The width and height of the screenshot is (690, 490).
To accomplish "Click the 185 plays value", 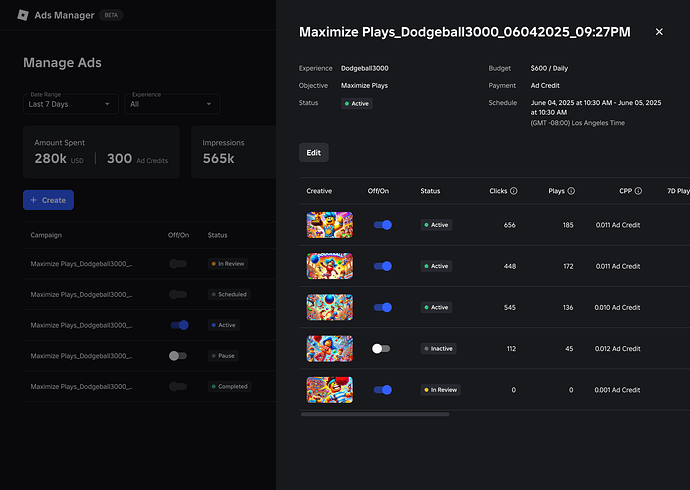I will [x=568, y=225].
